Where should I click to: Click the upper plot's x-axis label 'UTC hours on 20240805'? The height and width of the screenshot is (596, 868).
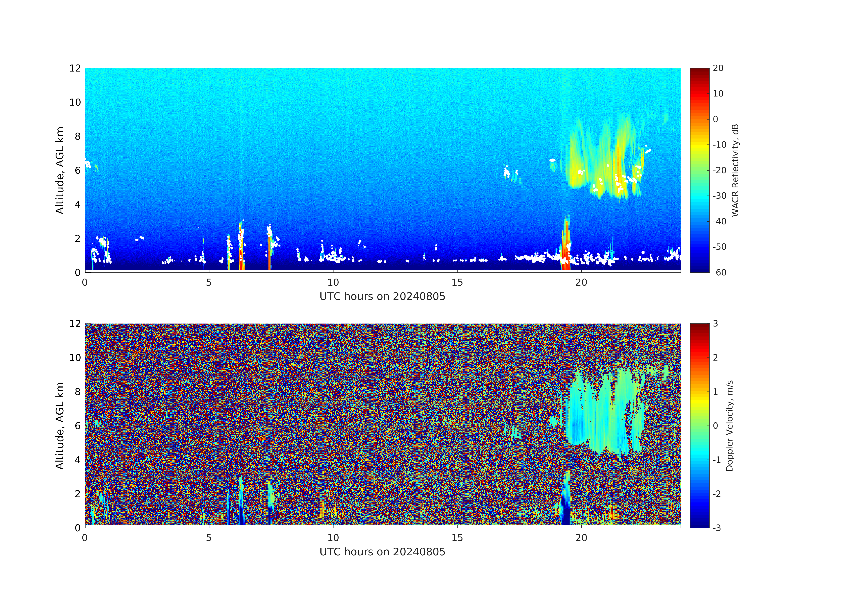382,297
